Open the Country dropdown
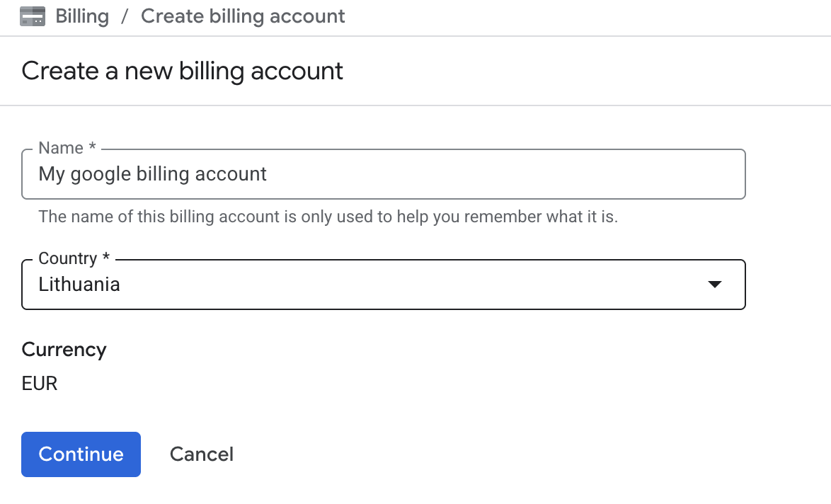The width and height of the screenshot is (831, 504). click(383, 285)
